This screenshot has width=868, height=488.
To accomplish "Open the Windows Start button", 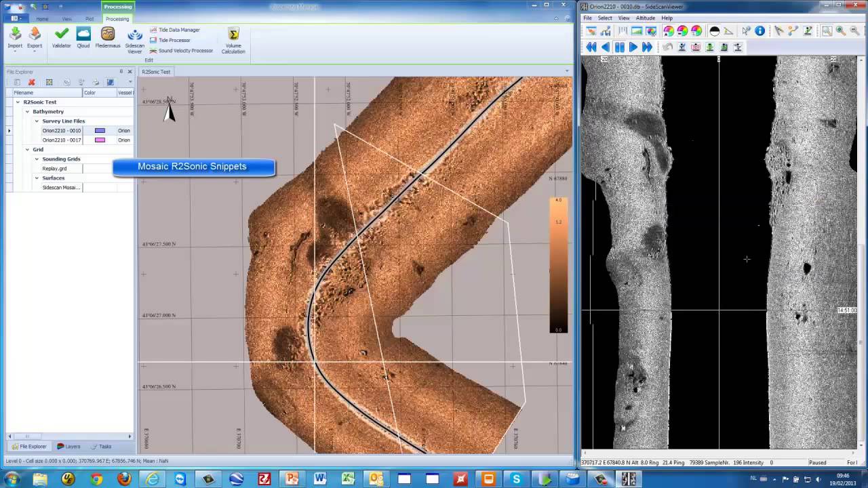I will click(x=12, y=479).
